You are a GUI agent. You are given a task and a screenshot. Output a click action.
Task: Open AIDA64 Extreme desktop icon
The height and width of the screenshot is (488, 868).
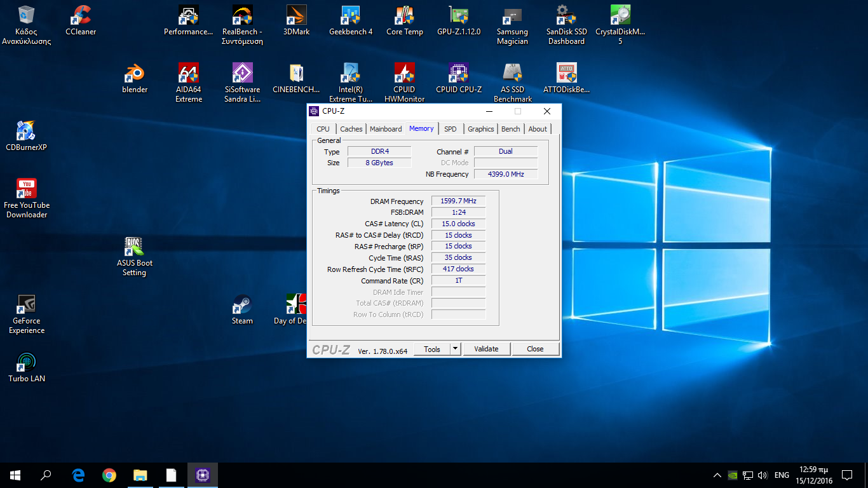tap(189, 83)
